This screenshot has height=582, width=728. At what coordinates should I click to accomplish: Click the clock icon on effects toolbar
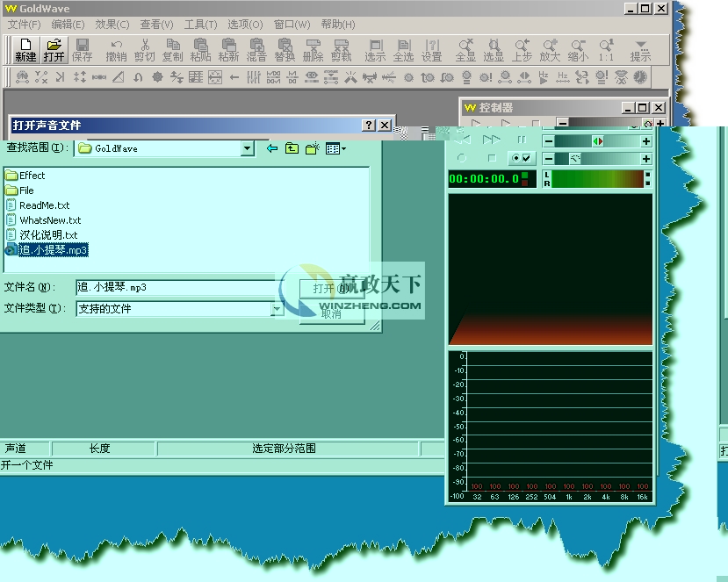[x=640, y=77]
